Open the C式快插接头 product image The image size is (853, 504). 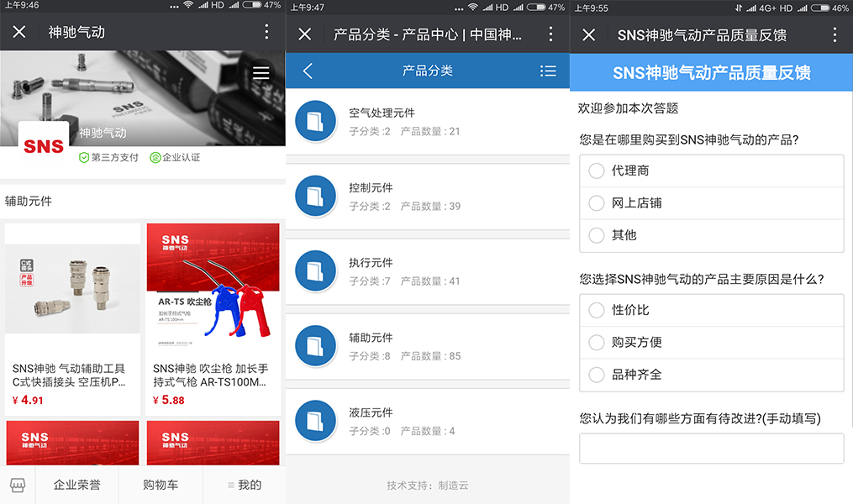(72, 288)
